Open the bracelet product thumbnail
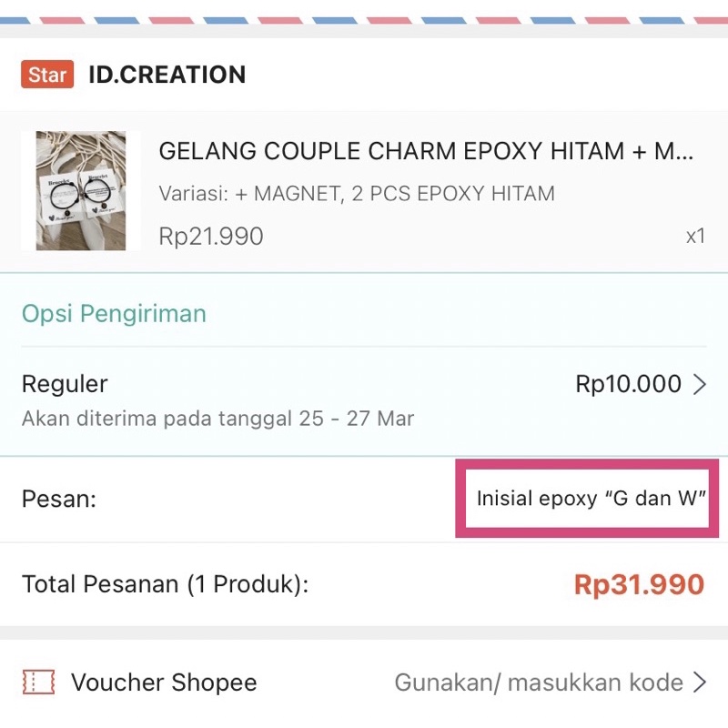This screenshot has width=728, height=728. 80,191
